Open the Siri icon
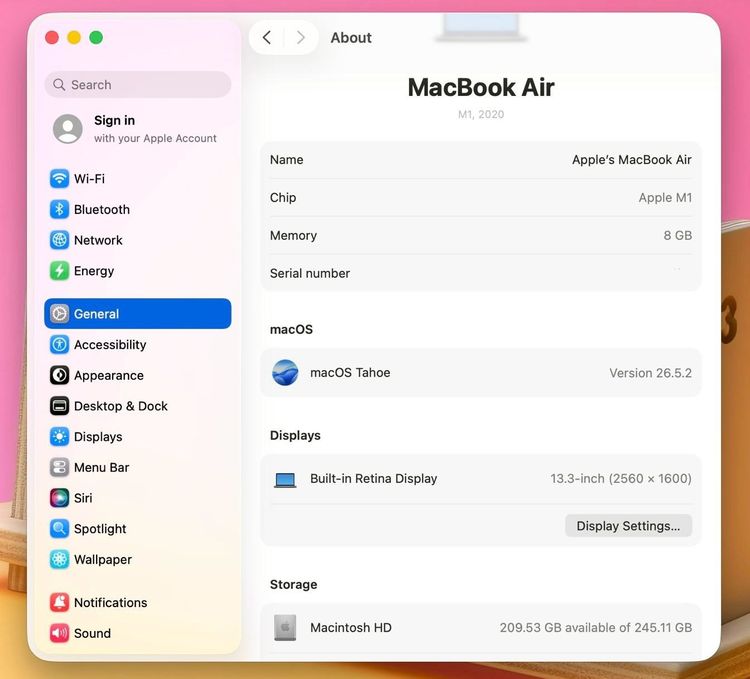750x679 pixels. coord(59,498)
